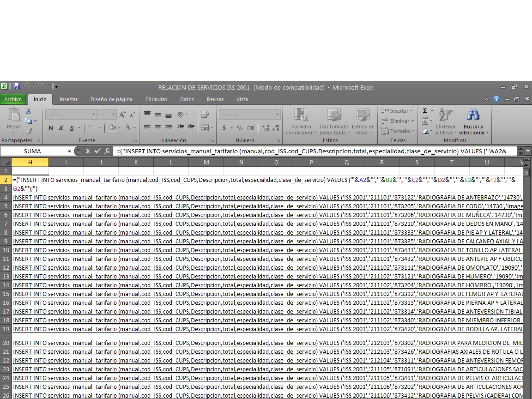Click the Pegar clipboard icon

[13, 115]
